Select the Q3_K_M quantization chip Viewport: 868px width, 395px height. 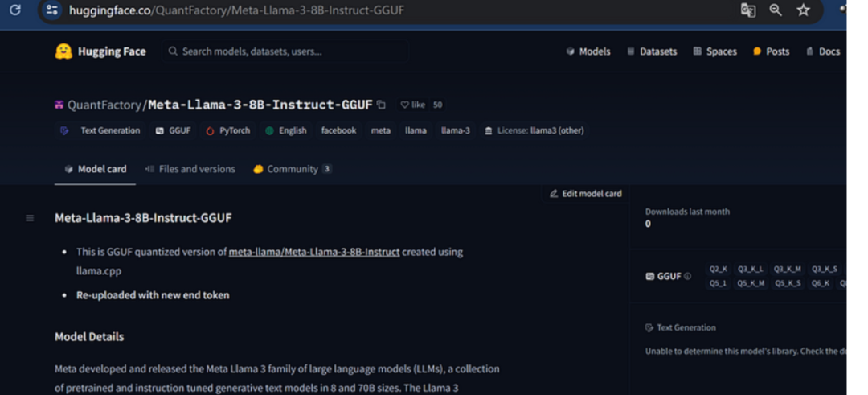[x=787, y=270]
